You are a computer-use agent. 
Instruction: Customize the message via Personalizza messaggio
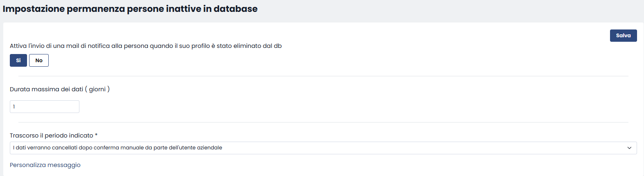pyautogui.click(x=45, y=165)
